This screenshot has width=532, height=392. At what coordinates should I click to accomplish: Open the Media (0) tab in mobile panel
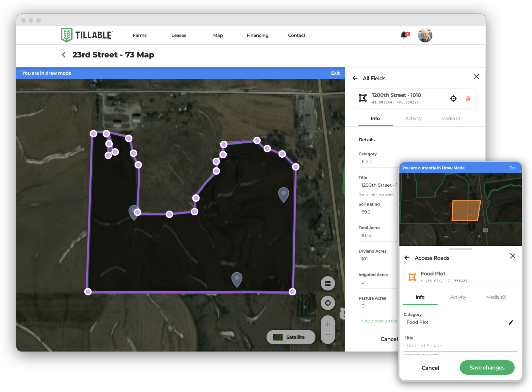496,297
